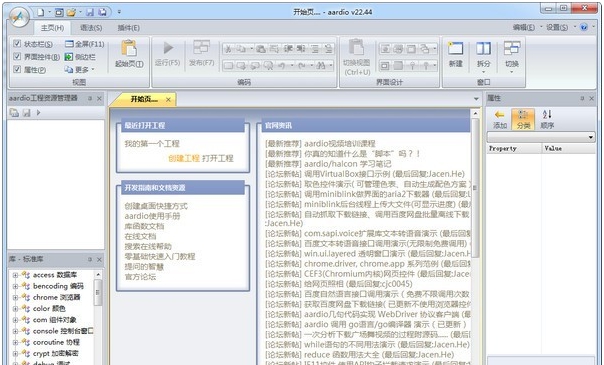Open the aardio使用手册 link
The width and height of the screenshot is (604, 365).
pyautogui.click(x=152, y=216)
